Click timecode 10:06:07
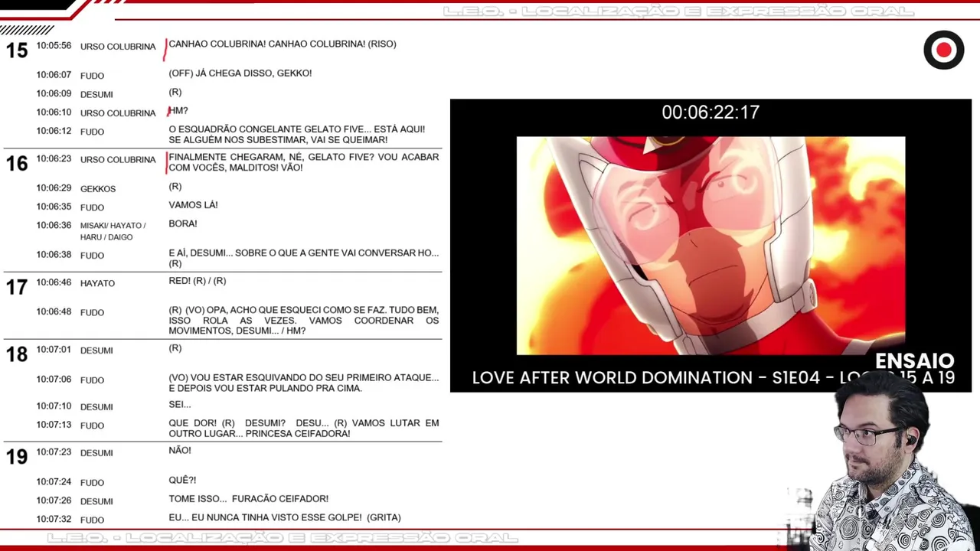This screenshot has height=551, width=980. [54, 75]
